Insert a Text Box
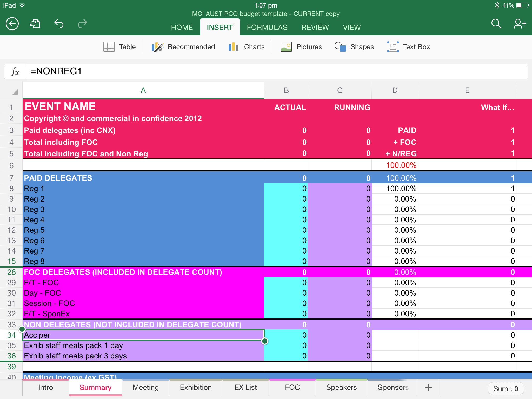This screenshot has height=399, width=532. [409, 47]
